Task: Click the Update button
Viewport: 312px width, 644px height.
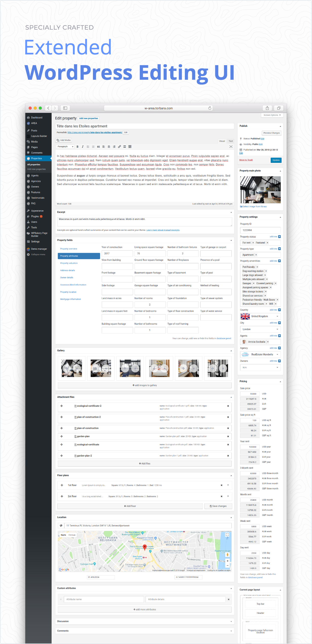Action: [276, 160]
